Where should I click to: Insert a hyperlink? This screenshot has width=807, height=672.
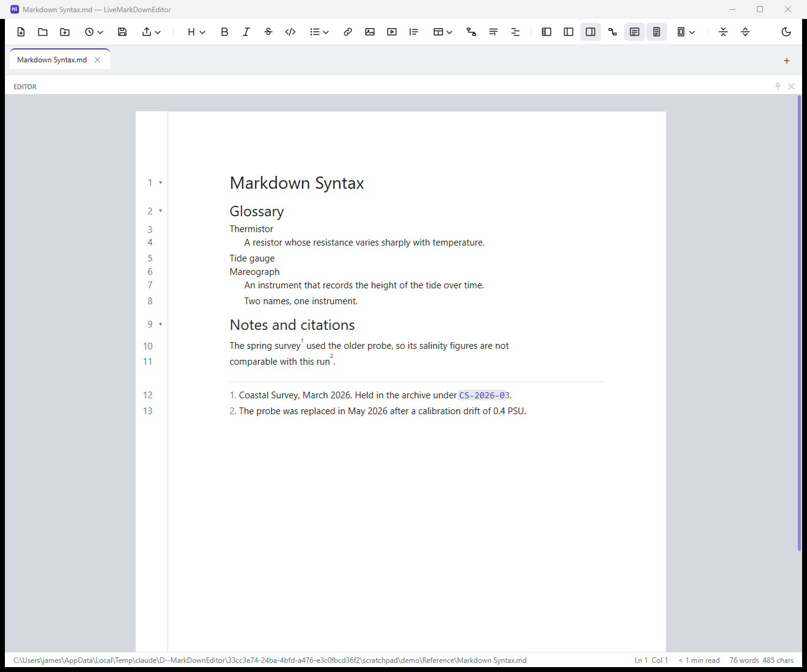tap(348, 32)
